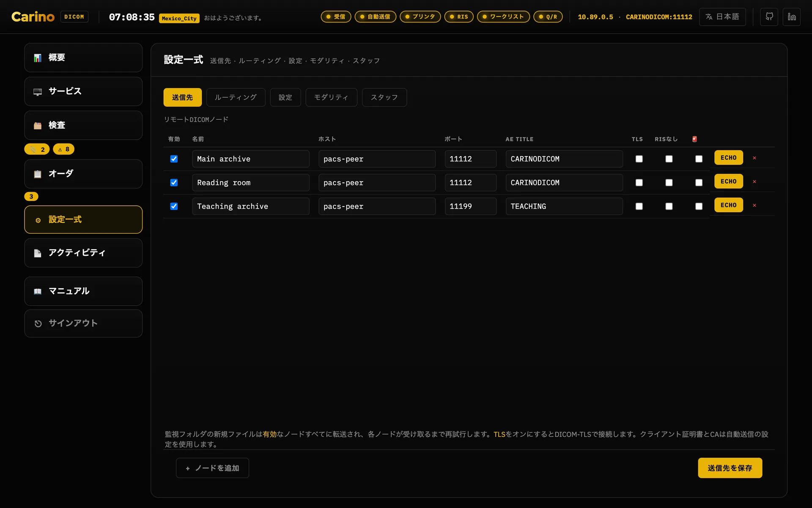The image size is (812, 508).
Task: Check the alarm box for Reading room
Action: pos(699,182)
